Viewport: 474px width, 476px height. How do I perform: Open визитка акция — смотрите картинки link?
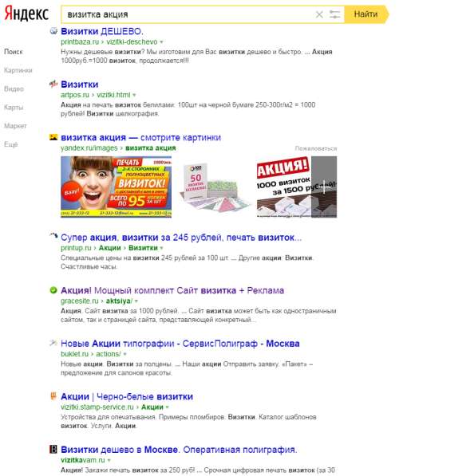(140, 137)
